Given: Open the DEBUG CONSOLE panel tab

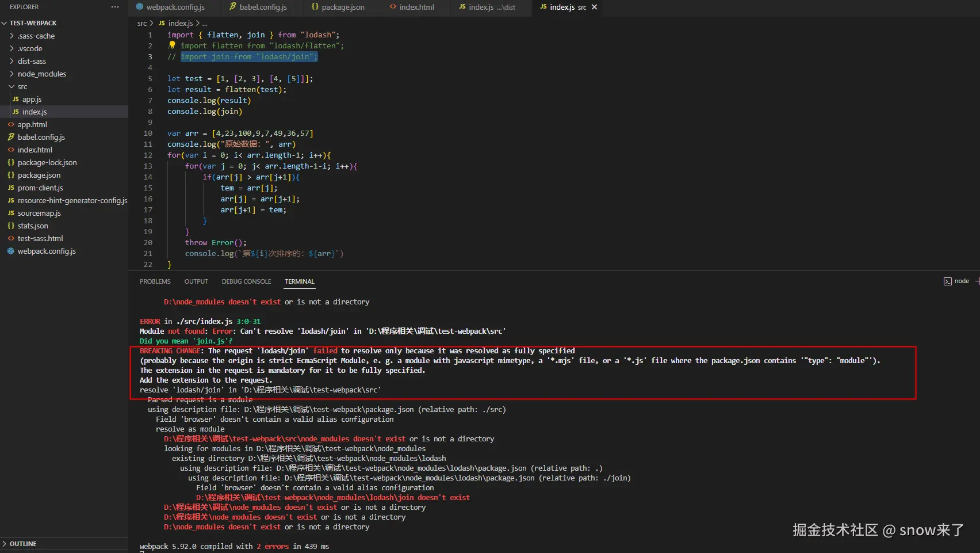Looking at the screenshot, I should (246, 281).
